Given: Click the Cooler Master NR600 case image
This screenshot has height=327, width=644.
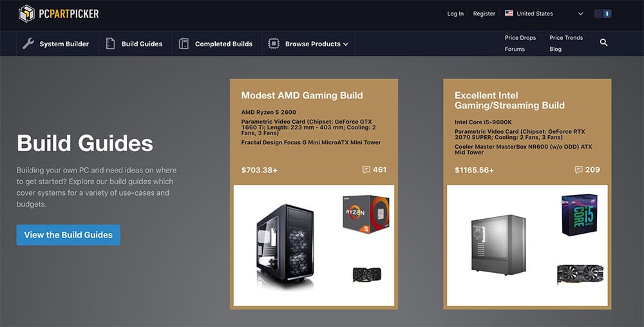Looking at the screenshot, I should (x=498, y=245).
